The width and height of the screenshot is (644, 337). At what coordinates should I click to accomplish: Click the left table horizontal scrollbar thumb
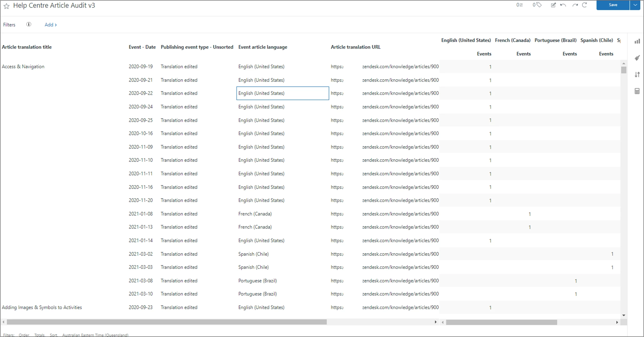pyautogui.click(x=166, y=322)
